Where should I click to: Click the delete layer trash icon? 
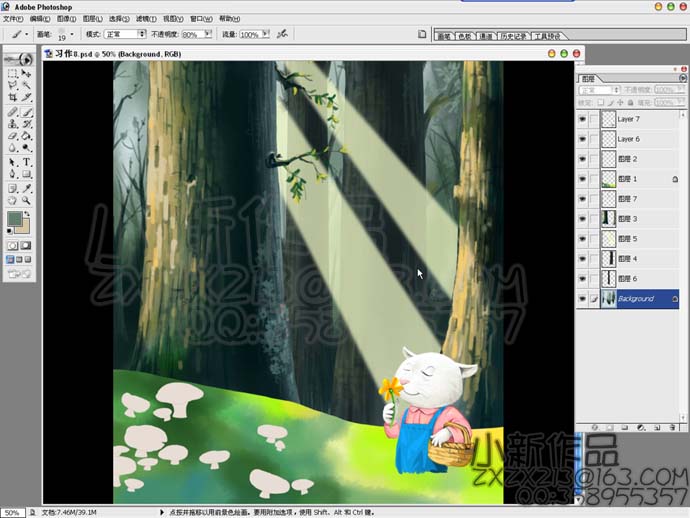coord(672,427)
